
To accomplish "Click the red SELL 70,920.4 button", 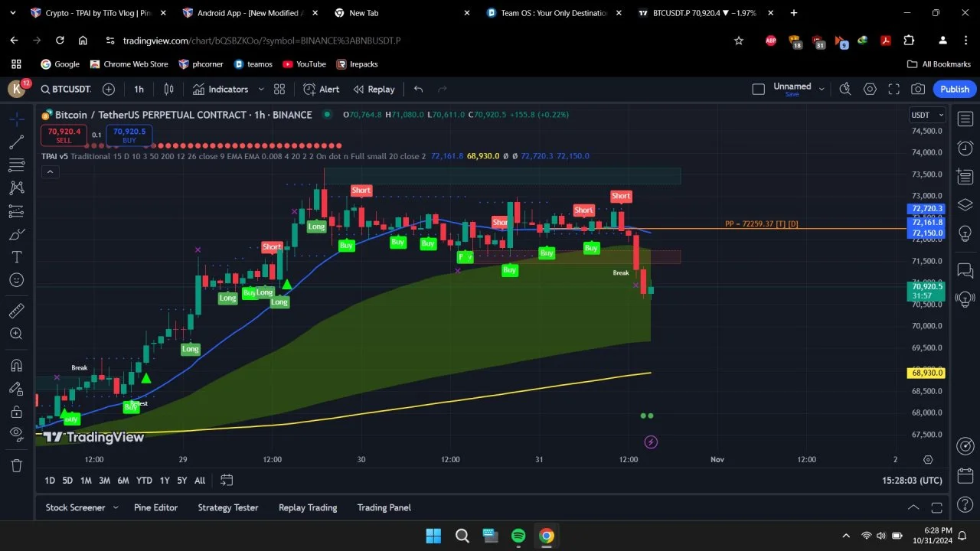I will (64, 135).
